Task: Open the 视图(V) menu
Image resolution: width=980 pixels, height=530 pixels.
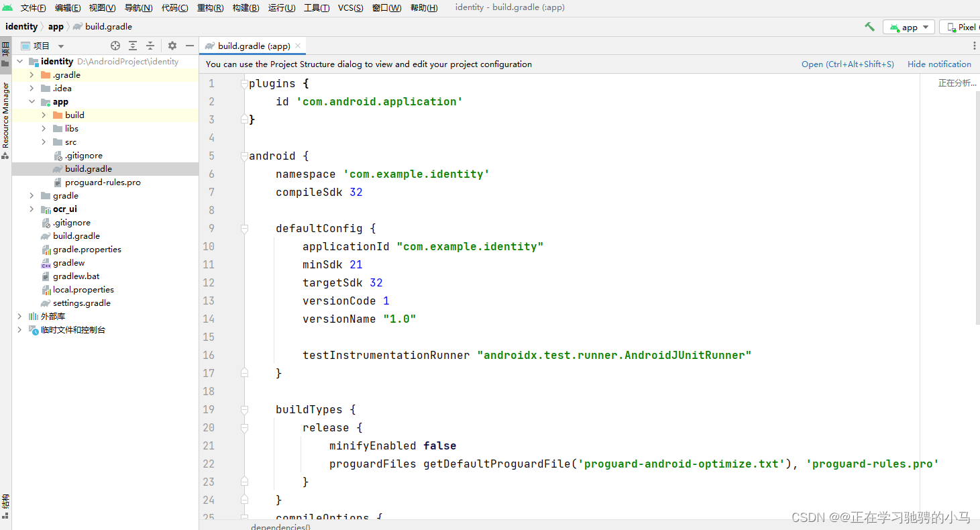Action: (x=103, y=8)
